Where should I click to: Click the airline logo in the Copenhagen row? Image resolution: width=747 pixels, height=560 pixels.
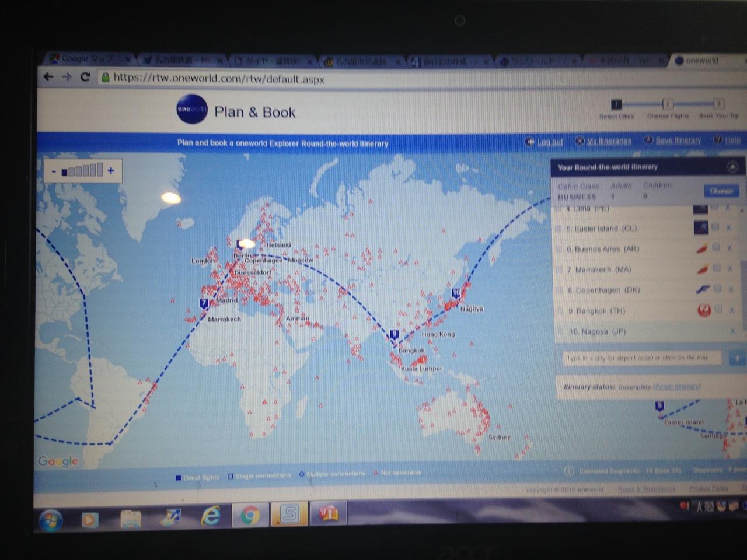(x=703, y=289)
